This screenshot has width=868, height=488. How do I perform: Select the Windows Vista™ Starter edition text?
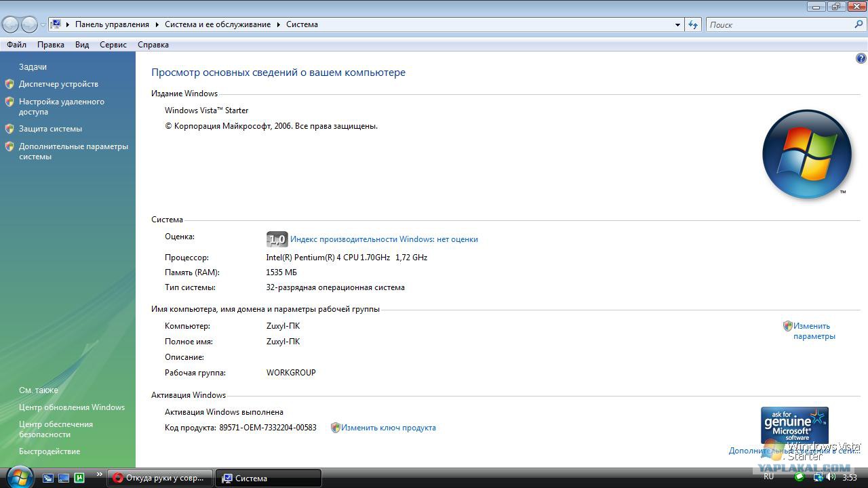coord(207,110)
